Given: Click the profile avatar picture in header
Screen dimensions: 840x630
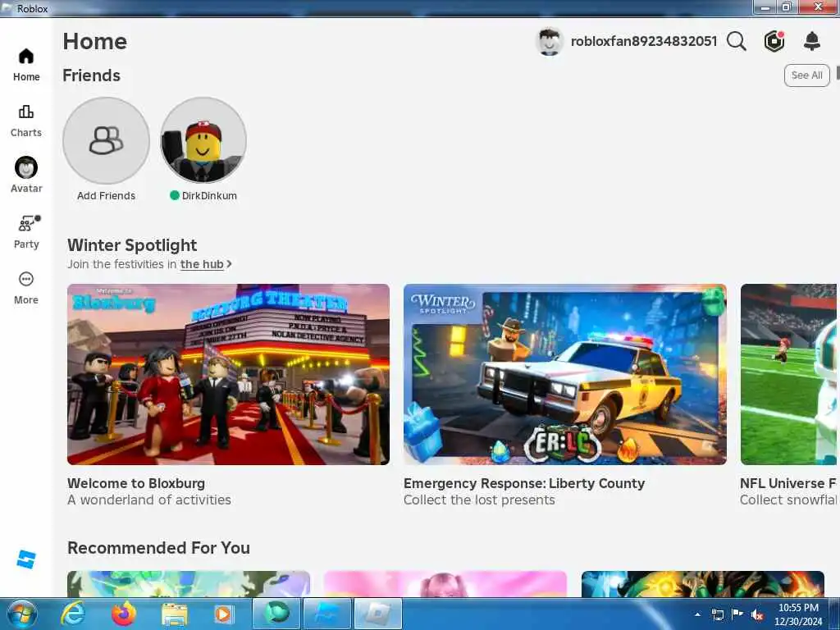Looking at the screenshot, I should (550, 41).
